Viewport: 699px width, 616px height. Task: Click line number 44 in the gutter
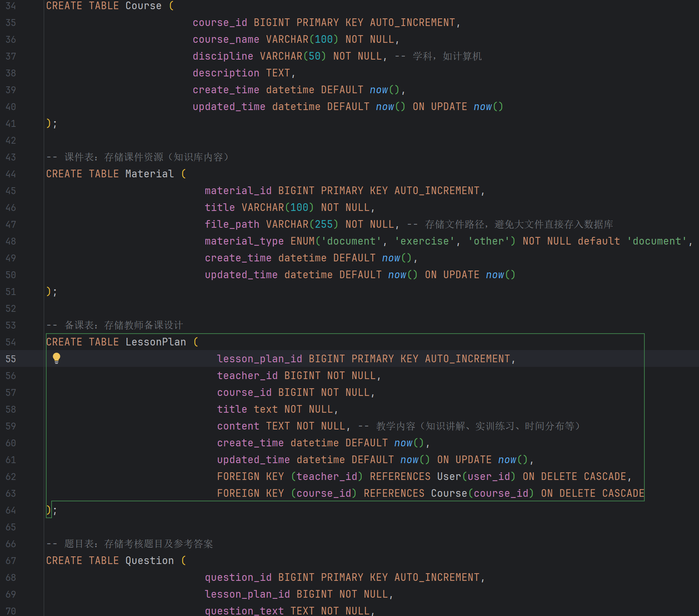point(11,174)
